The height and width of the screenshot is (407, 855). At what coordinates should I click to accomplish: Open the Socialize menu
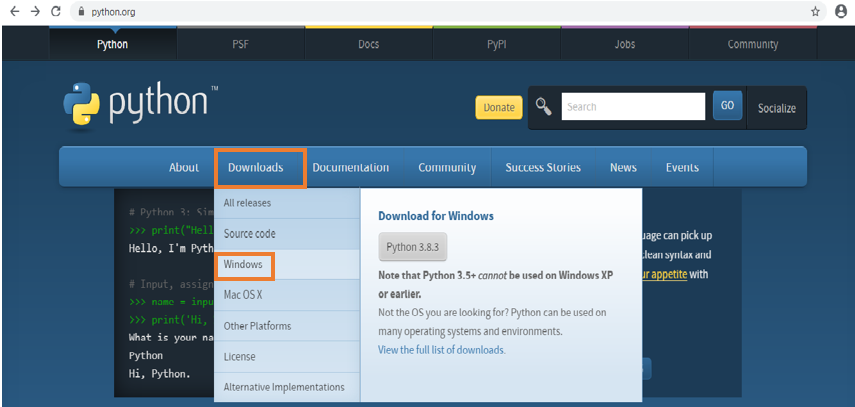point(776,108)
